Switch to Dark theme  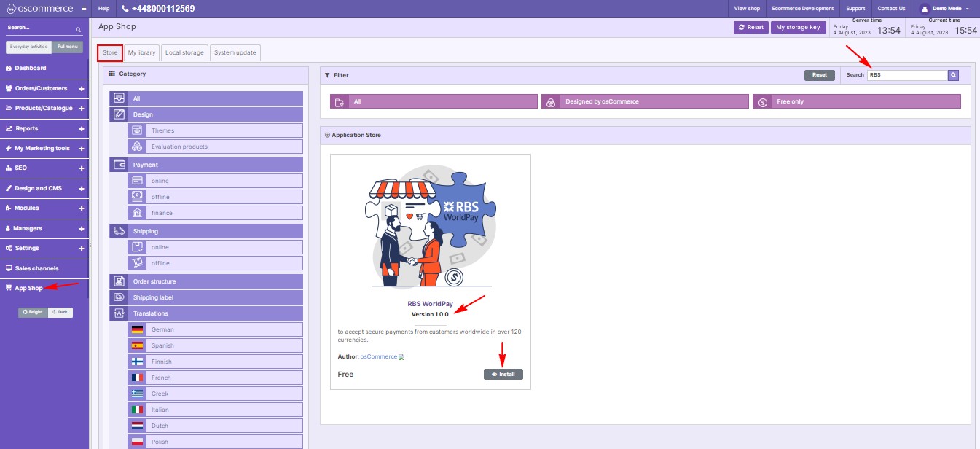pyautogui.click(x=60, y=311)
